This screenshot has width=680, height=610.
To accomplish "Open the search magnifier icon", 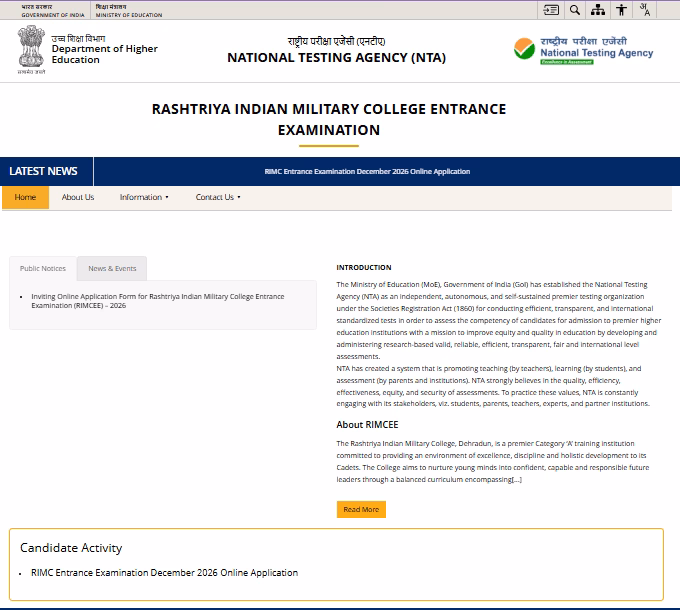I will 575,10.
